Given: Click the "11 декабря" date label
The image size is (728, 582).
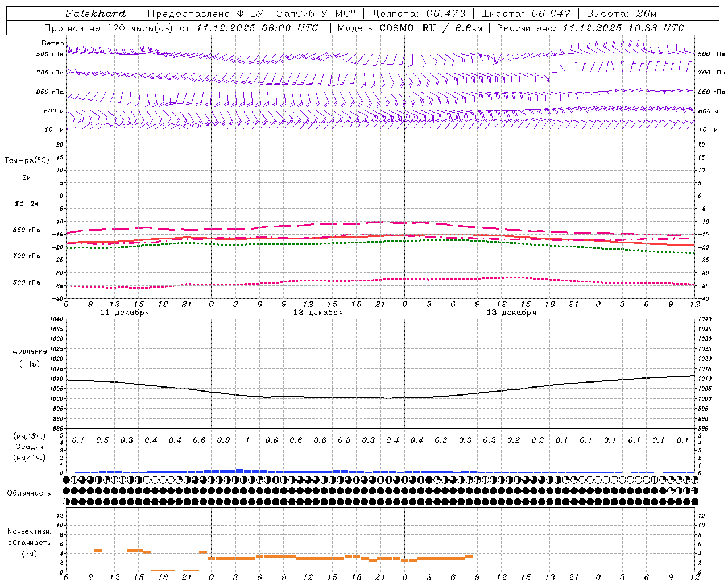Looking at the screenshot, I should pos(125,313).
